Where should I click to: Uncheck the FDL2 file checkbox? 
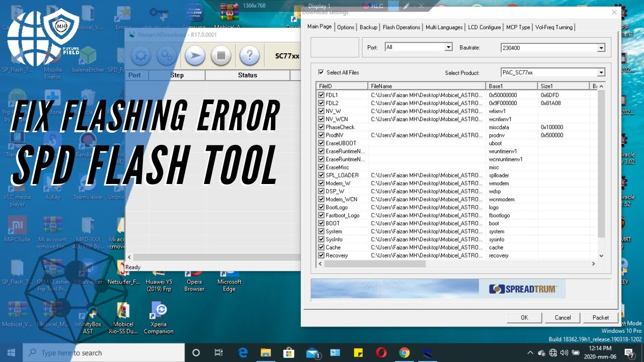(321, 103)
